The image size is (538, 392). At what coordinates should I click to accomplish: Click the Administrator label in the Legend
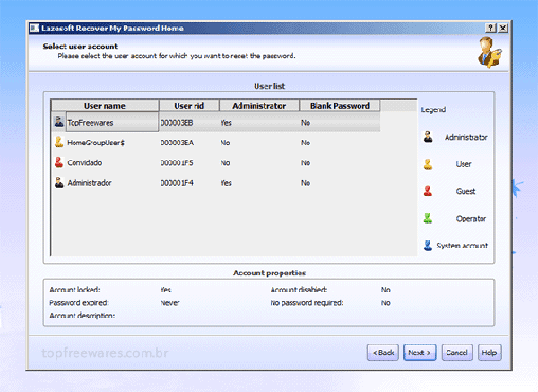(465, 137)
